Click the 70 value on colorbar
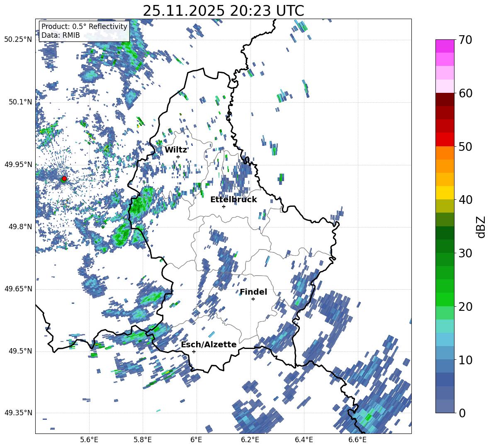The image size is (491, 448). click(x=465, y=40)
